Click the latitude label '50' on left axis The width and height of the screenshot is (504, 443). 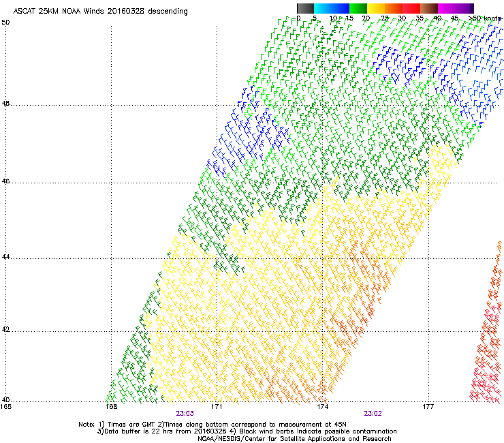[5, 22]
